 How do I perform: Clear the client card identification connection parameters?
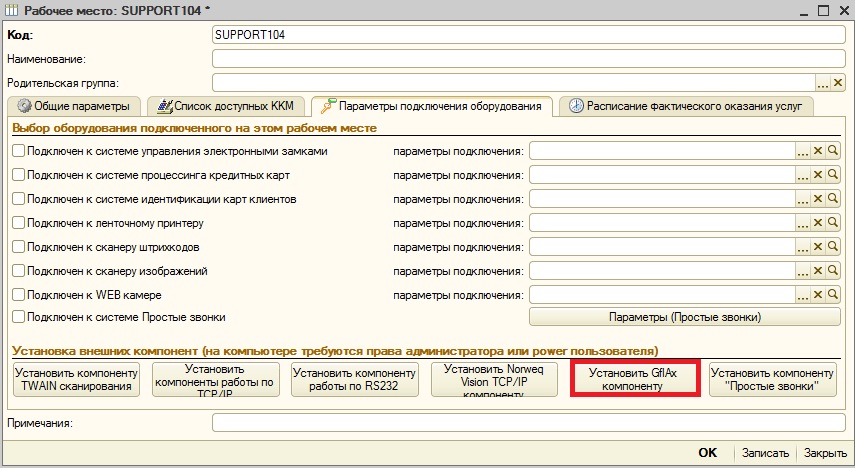pyautogui.click(x=817, y=199)
